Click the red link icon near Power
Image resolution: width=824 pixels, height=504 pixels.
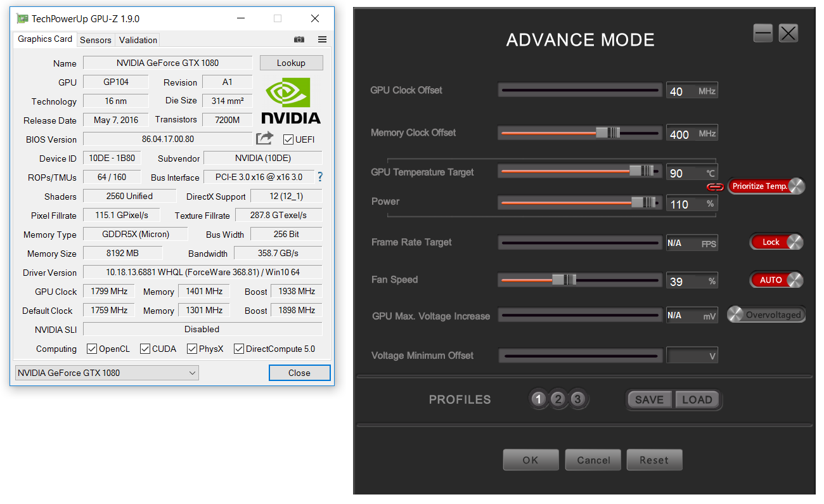point(715,186)
